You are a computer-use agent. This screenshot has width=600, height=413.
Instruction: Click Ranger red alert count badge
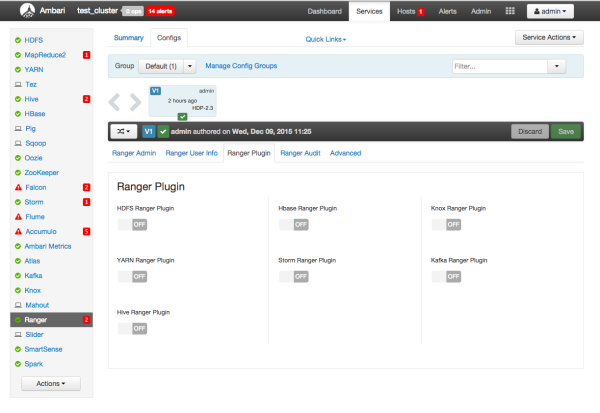tap(86, 320)
